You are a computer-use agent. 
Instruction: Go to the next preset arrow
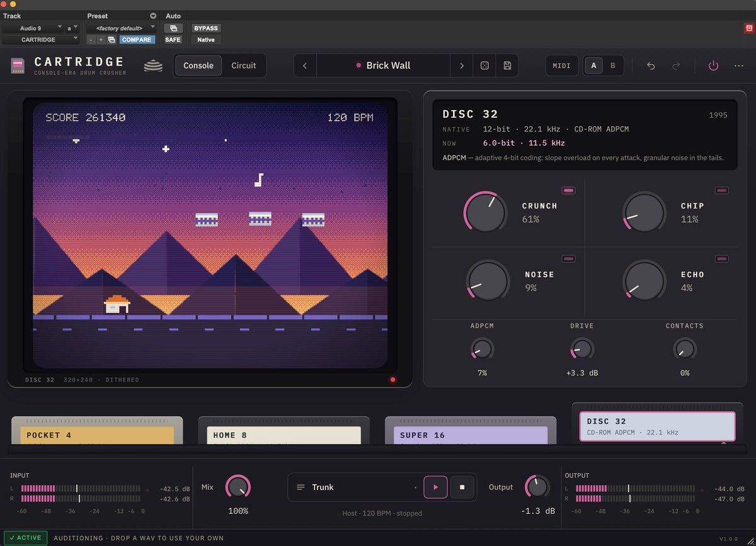point(461,65)
